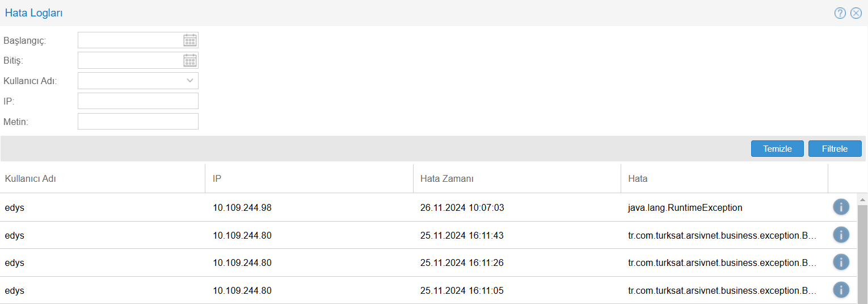Click inside the Başlangıç date field
868x304 pixels.
click(x=130, y=40)
